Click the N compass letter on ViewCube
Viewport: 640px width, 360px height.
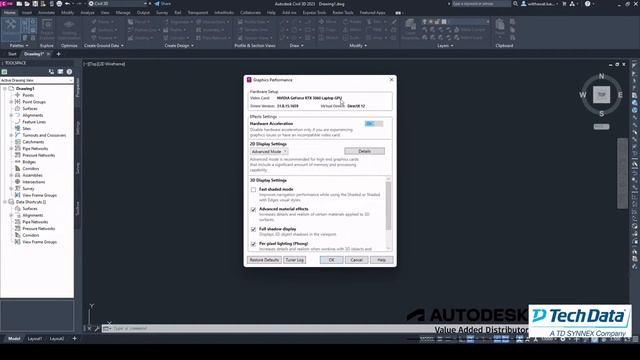[x=601, y=76]
